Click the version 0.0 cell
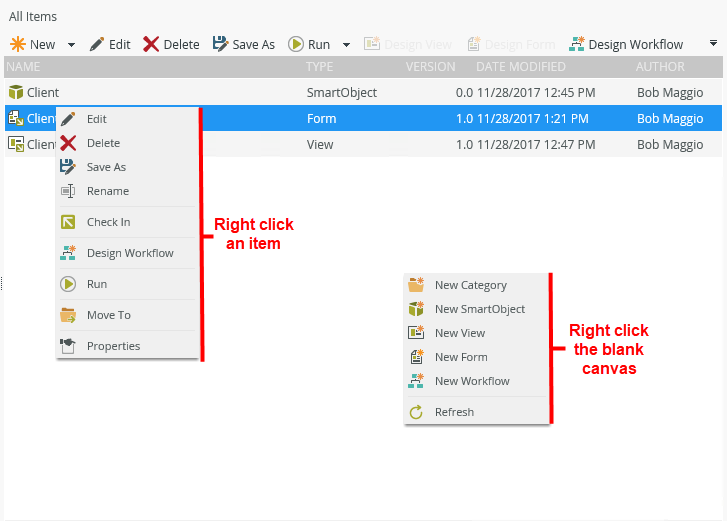This screenshot has height=521, width=727. [x=464, y=93]
